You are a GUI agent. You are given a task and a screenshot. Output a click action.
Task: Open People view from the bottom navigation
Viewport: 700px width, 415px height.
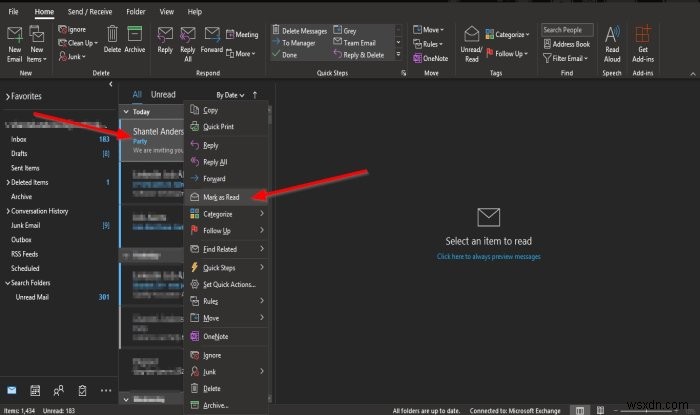coord(60,389)
